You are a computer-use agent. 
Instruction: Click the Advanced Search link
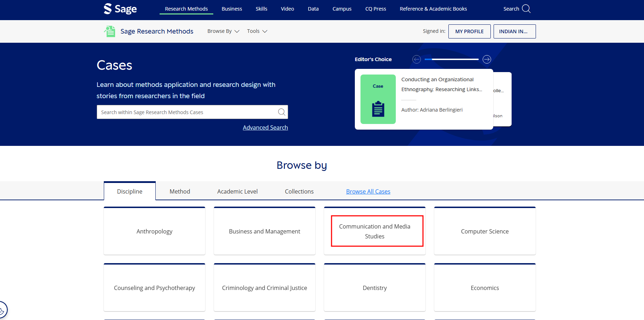(265, 128)
